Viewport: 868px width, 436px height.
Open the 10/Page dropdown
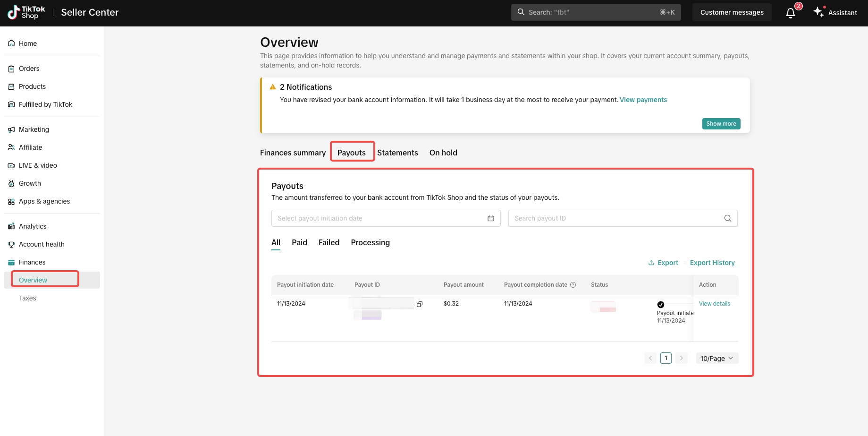pos(717,358)
